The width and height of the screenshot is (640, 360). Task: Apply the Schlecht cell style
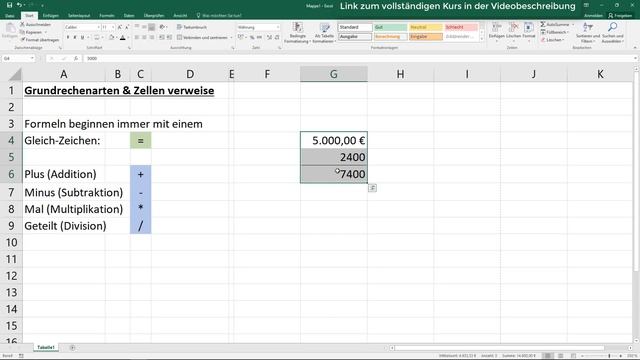pos(460,27)
